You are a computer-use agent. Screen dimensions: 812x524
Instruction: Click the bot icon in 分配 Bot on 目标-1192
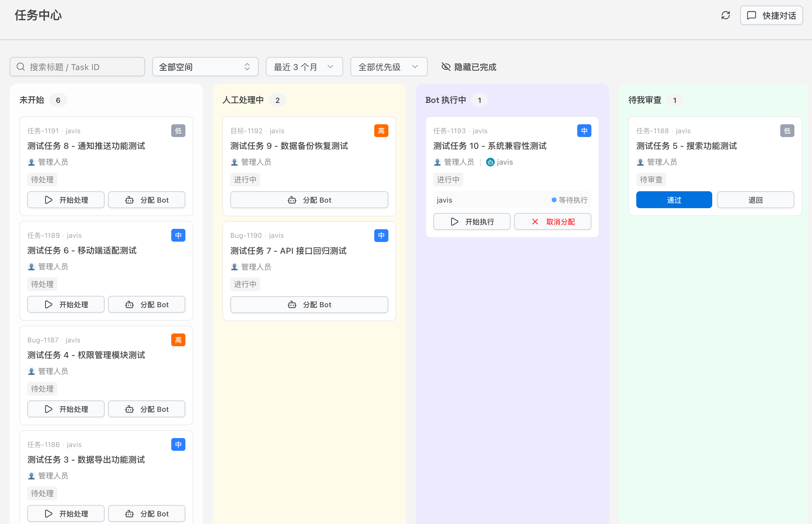[292, 200]
